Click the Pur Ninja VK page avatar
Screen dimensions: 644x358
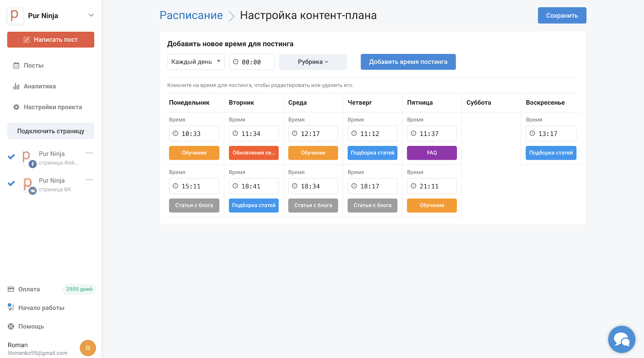27,185
